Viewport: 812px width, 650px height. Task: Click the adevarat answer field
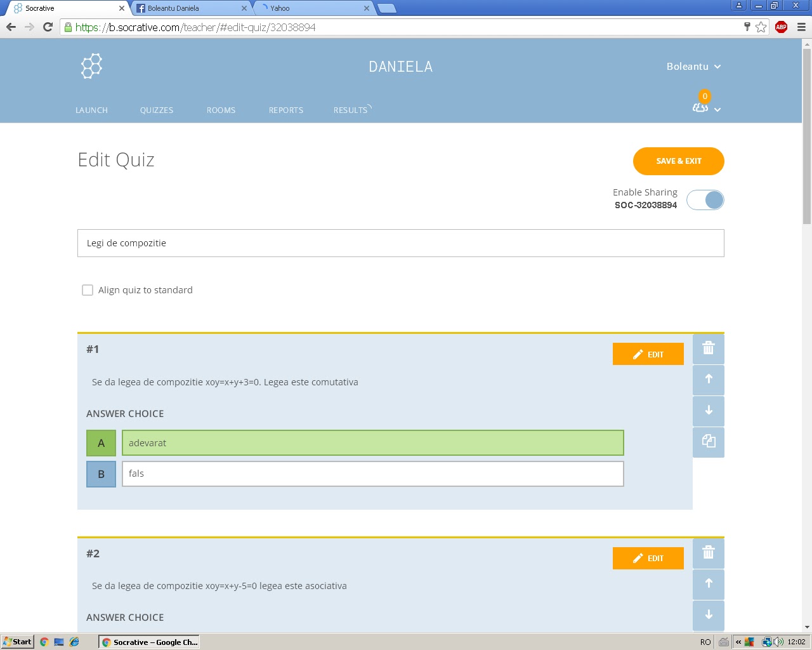tap(373, 443)
